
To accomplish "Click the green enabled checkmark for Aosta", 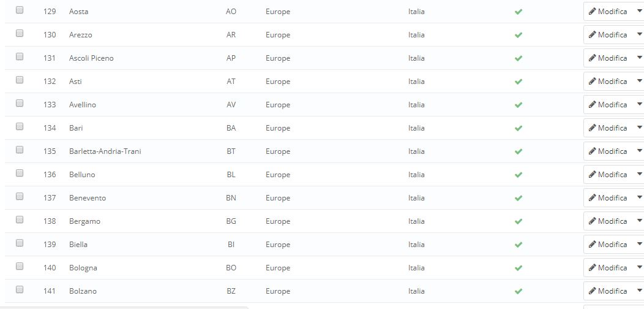I will 519,12.
